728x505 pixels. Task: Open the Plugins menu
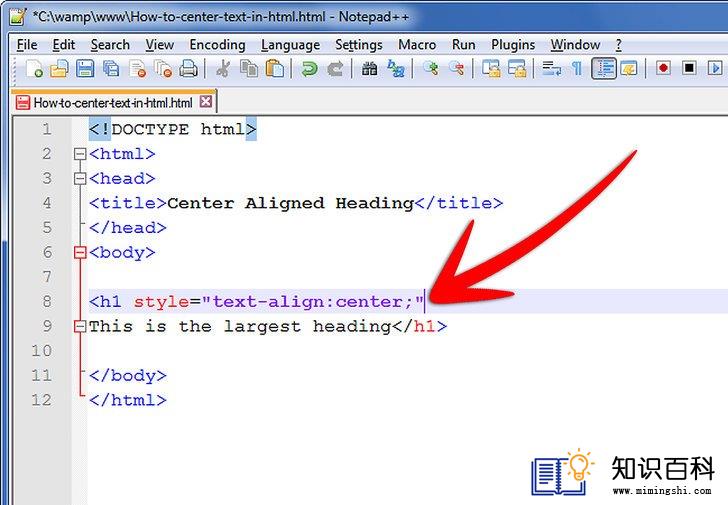[x=513, y=45]
